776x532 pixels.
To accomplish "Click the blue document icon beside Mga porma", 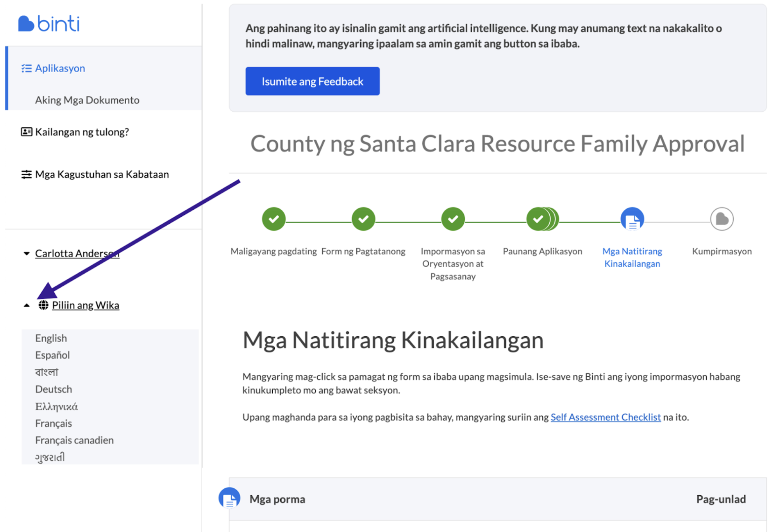I will [229, 499].
